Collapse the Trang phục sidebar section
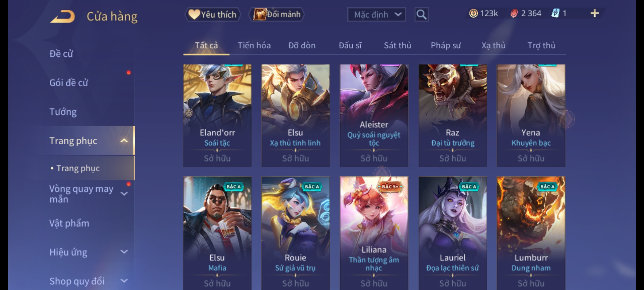The height and width of the screenshot is (290, 644). coord(124,141)
